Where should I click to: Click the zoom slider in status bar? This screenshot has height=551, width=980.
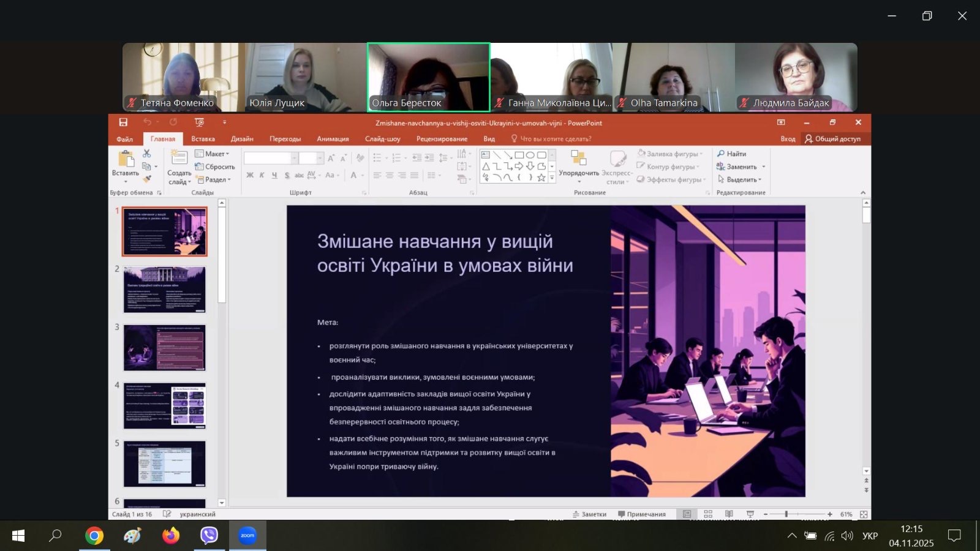[786, 514]
